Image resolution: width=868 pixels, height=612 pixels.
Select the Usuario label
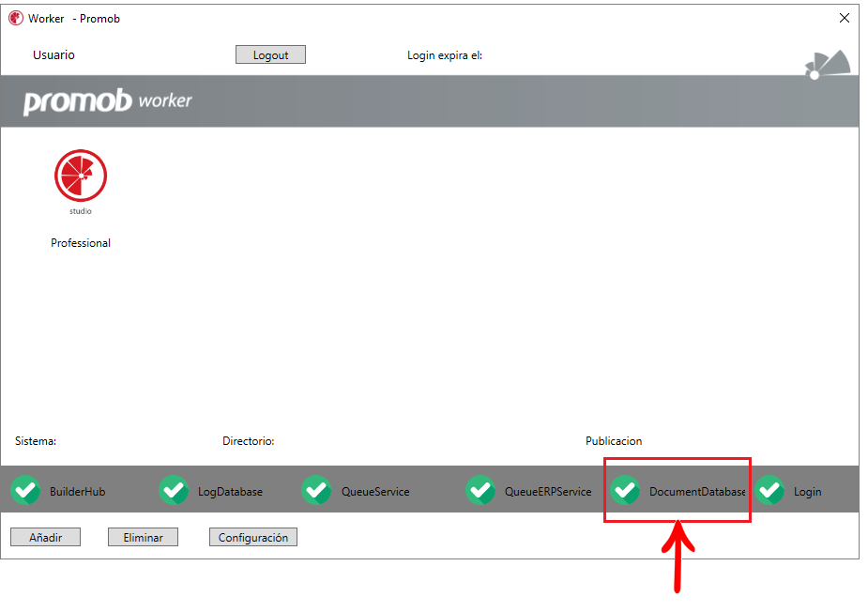coord(53,54)
